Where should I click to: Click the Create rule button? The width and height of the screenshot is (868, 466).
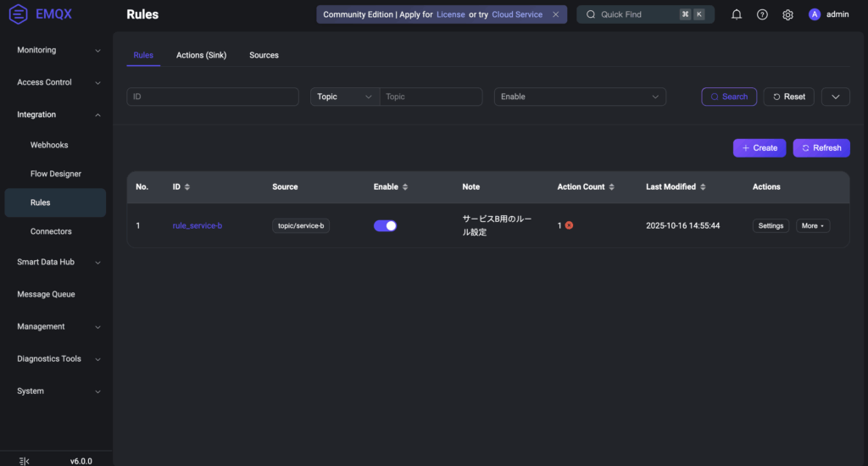pos(759,147)
